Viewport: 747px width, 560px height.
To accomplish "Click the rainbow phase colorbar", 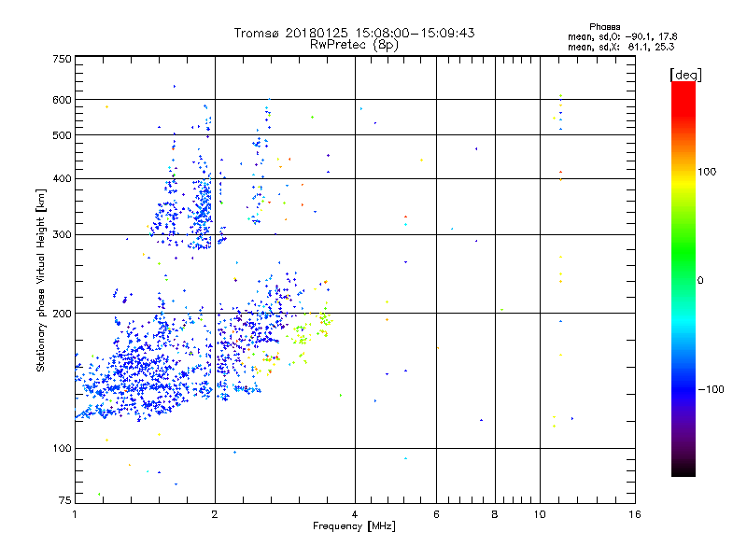I will (x=684, y=279).
